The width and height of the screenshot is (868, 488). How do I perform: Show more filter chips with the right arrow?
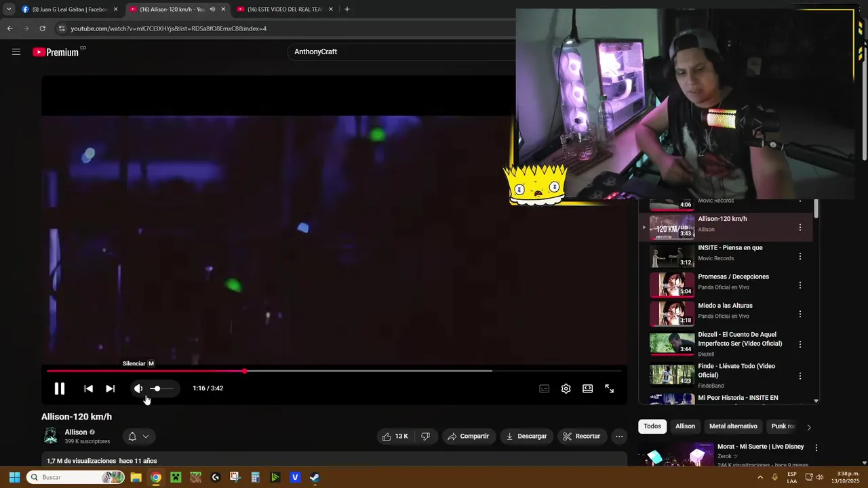pos(808,427)
